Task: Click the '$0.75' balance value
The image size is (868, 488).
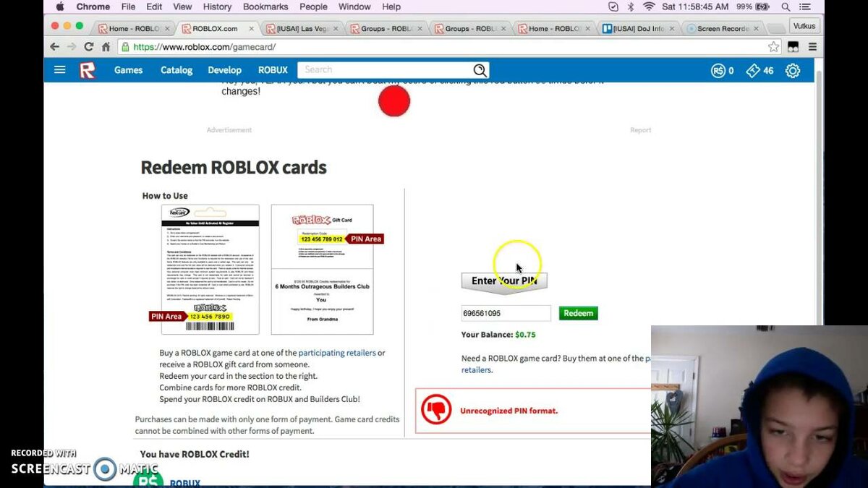Action: [525, 335]
